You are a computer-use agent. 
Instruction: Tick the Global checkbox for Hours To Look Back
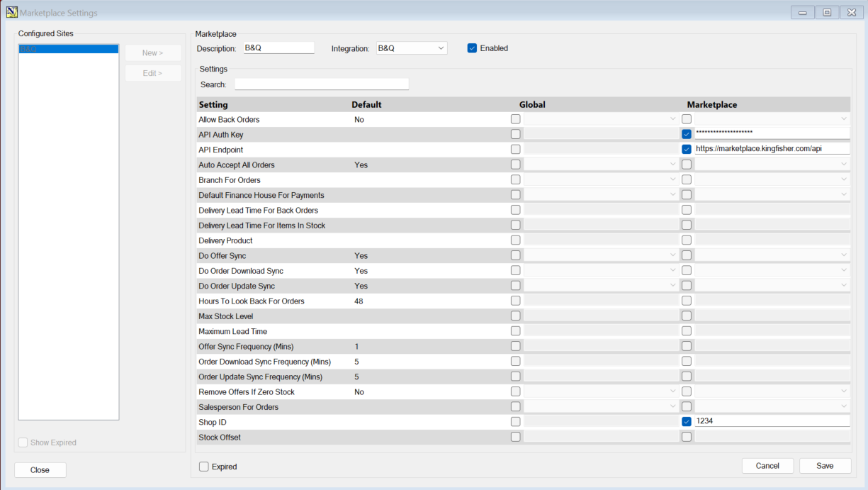tap(515, 301)
